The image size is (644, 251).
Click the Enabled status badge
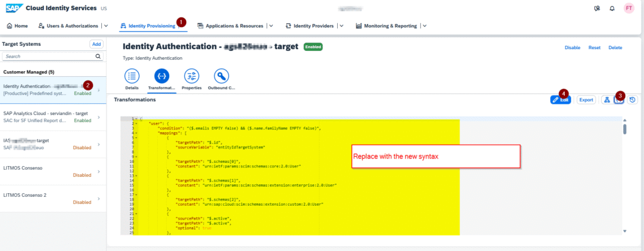click(313, 47)
